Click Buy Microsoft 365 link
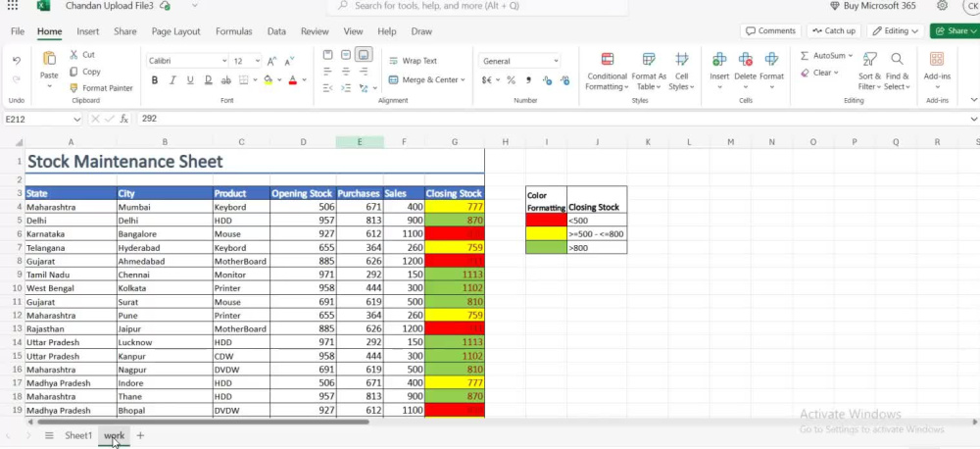Image resolution: width=980 pixels, height=449 pixels. point(873,6)
